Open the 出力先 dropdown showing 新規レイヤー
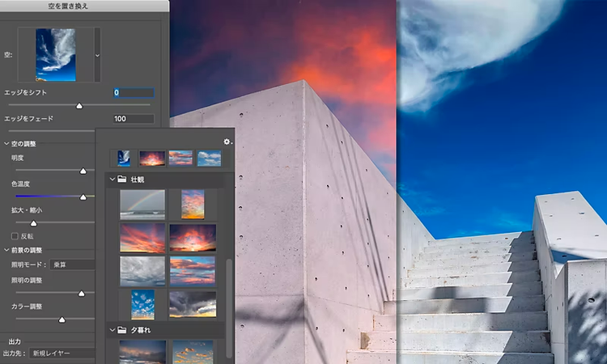The height and width of the screenshot is (364, 607). pos(62,353)
